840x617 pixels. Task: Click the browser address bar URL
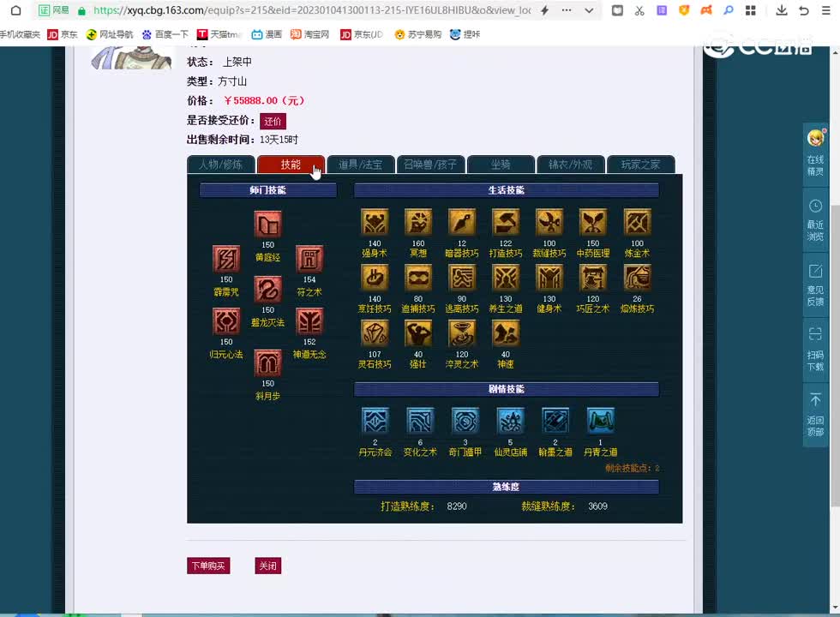pyautogui.click(x=312, y=10)
